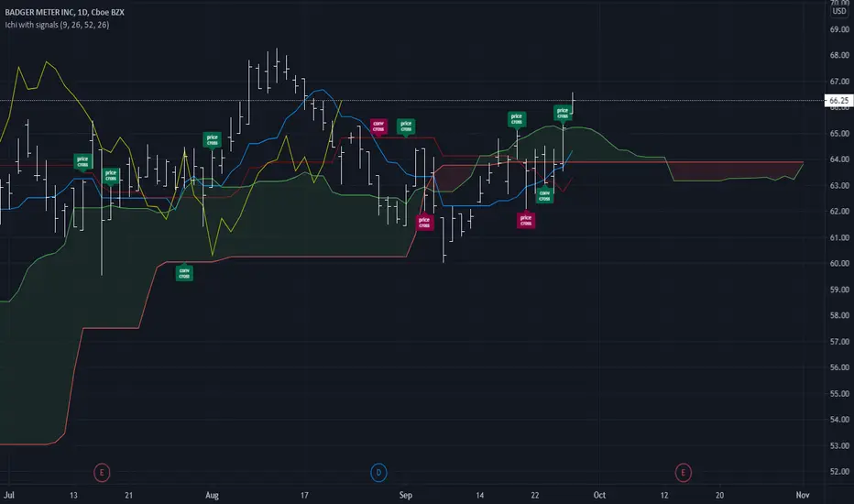
Task: Select red price cross label in early September
Action: (424, 223)
